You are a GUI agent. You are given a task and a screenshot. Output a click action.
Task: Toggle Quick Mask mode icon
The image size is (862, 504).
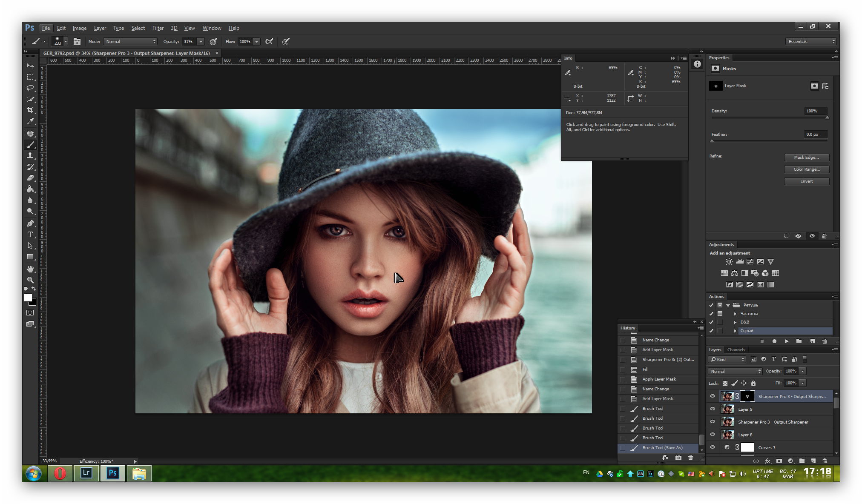(x=30, y=313)
